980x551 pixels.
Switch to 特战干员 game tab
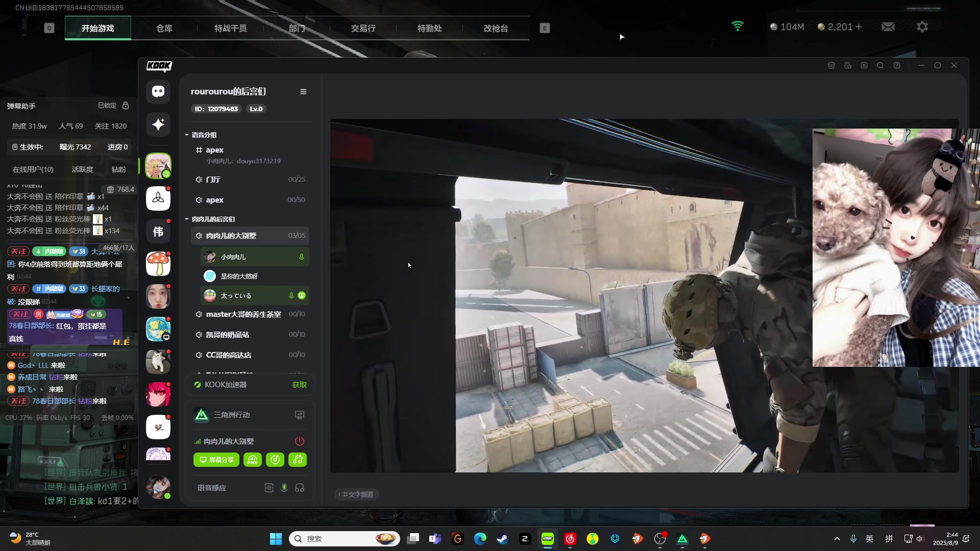[x=231, y=28]
